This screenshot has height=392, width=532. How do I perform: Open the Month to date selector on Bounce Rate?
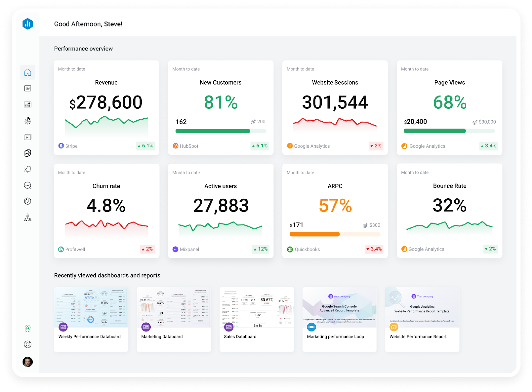[415, 173]
